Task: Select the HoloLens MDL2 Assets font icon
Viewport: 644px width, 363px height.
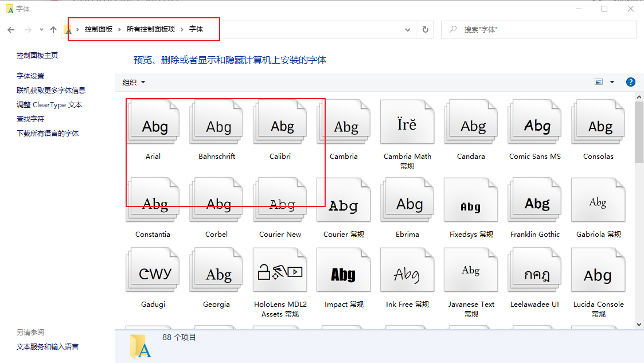Action: click(x=280, y=270)
